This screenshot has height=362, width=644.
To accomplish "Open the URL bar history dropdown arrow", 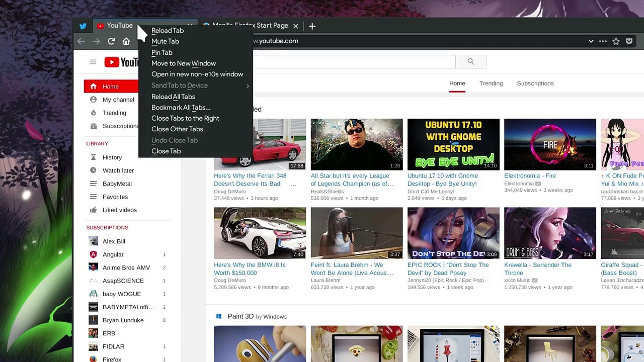I will pos(591,41).
